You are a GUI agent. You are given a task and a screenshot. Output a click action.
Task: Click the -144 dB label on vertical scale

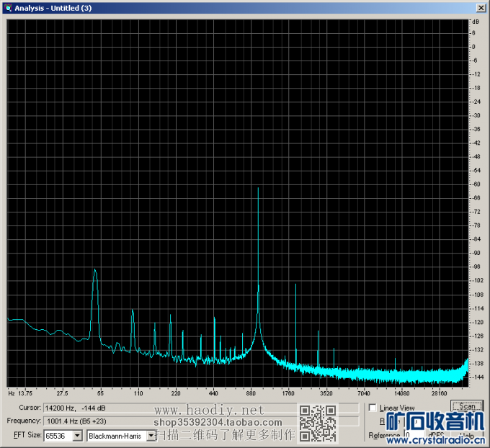click(476, 377)
